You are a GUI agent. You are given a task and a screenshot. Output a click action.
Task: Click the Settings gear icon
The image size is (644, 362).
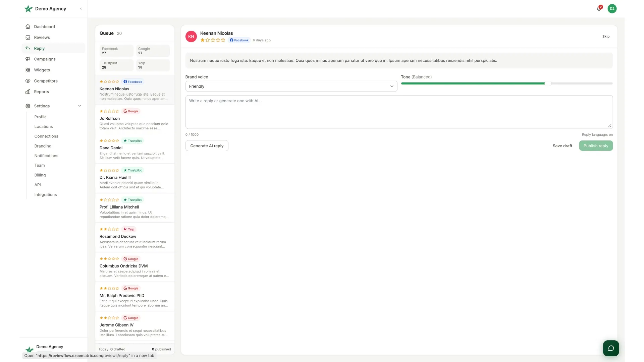click(28, 106)
